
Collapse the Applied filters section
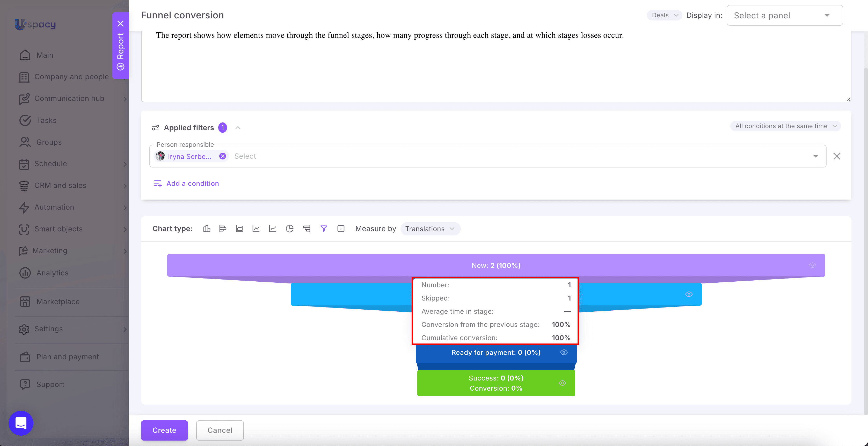pos(238,128)
